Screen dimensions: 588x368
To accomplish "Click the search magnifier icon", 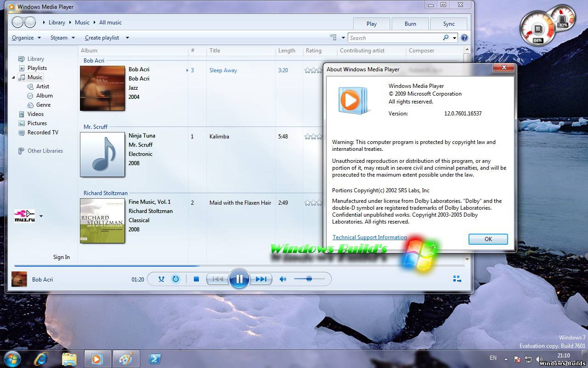I will coord(446,38).
